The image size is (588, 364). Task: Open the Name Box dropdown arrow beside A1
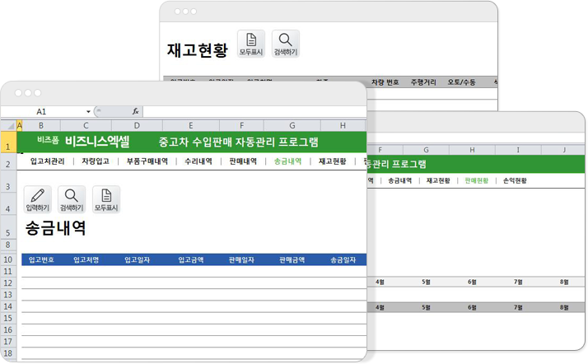[x=88, y=112]
